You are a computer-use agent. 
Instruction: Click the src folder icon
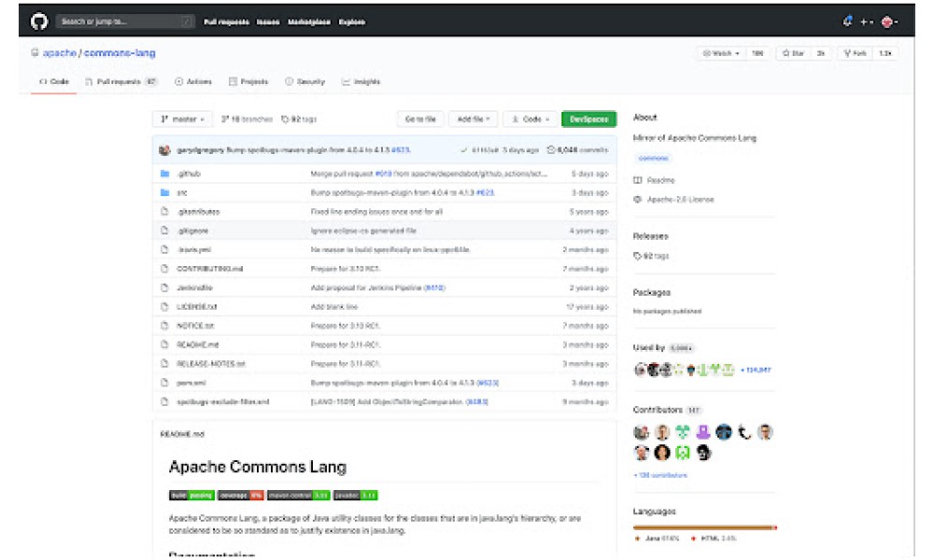coord(165,193)
